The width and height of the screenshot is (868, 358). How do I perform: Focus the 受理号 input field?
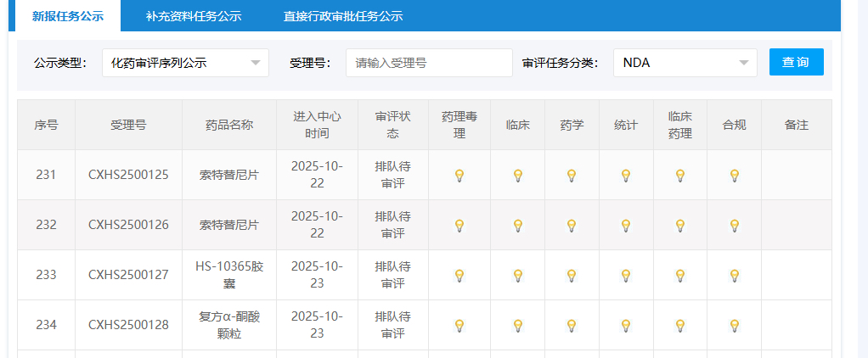click(x=429, y=63)
